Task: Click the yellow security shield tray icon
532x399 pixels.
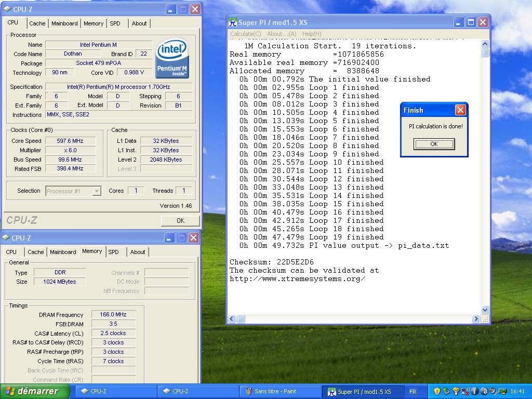Action: [437, 391]
